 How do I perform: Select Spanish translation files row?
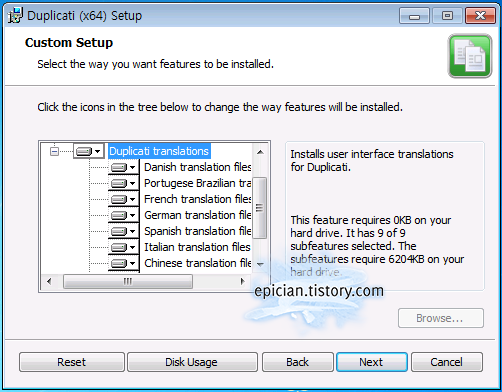click(x=197, y=231)
